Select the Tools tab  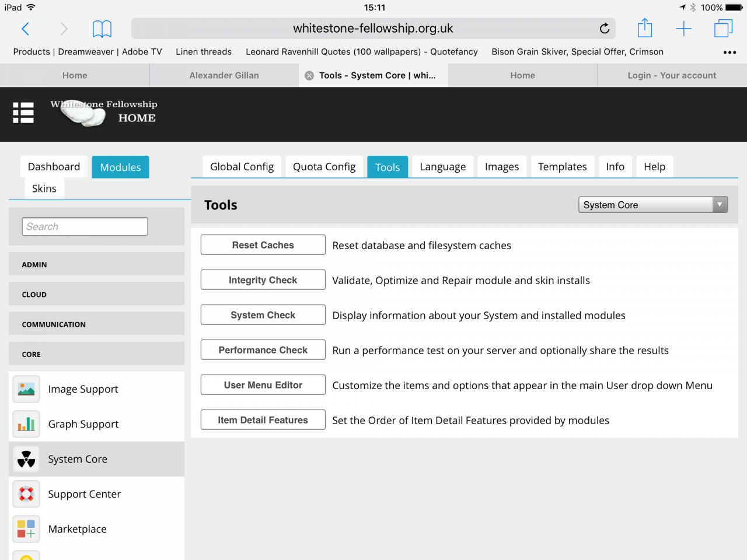click(x=388, y=167)
